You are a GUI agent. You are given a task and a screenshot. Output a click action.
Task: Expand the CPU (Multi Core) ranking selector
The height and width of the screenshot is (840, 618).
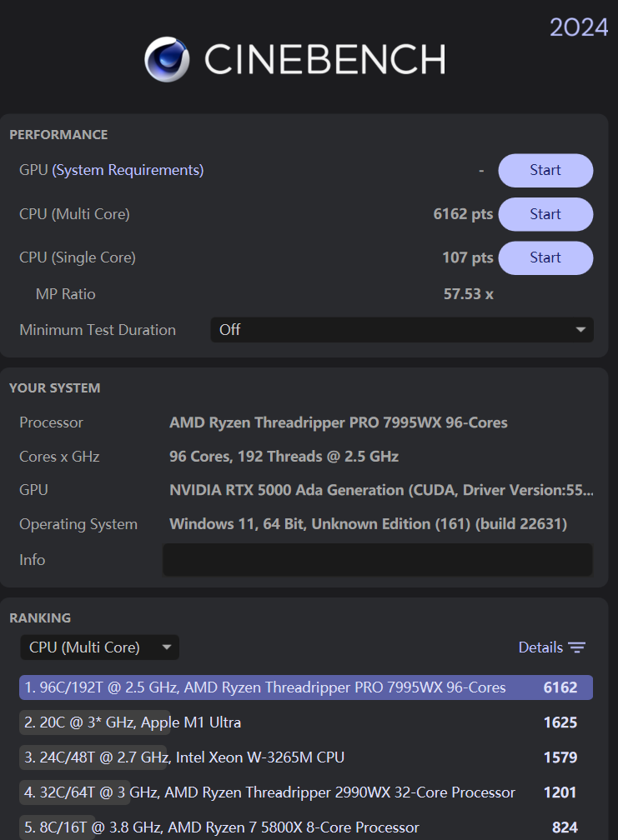click(99, 647)
